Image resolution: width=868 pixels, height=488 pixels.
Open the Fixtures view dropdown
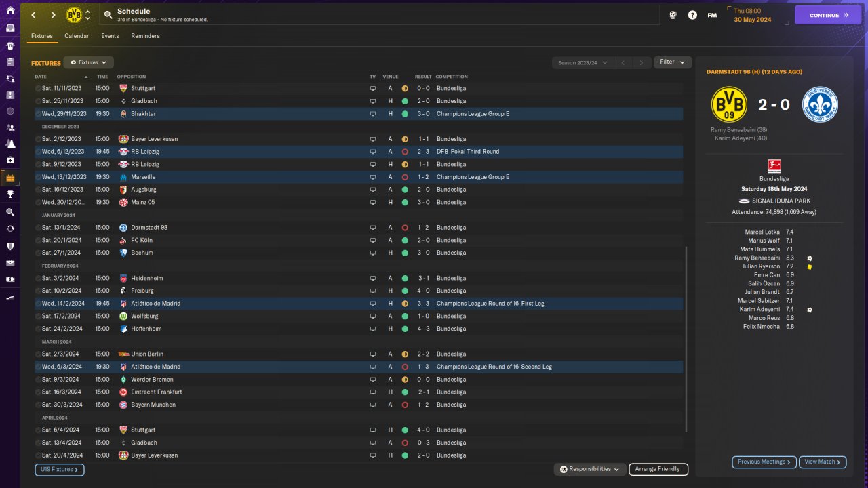[88, 62]
